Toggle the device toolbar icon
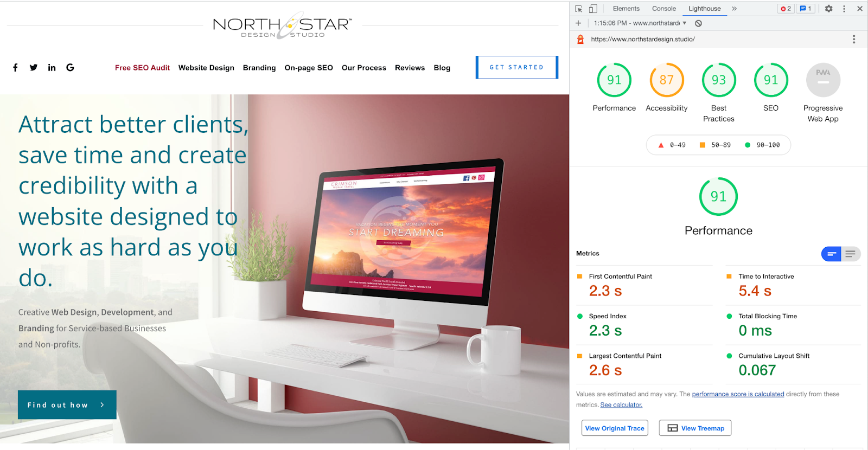This screenshot has width=868, height=450. click(x=593, y=9)
